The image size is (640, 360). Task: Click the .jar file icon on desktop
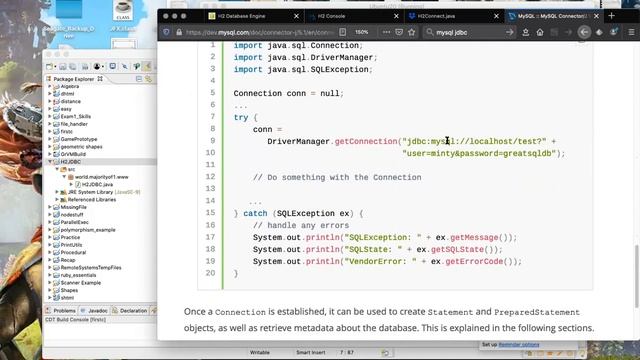[x=123, y=12]
